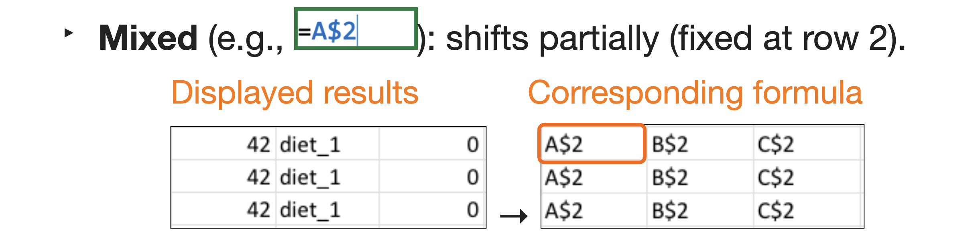Image resolution: width=980 pixels, height=236 pixels.
Task: Select third-row C$2 formula cell
Action: [807, 210]
